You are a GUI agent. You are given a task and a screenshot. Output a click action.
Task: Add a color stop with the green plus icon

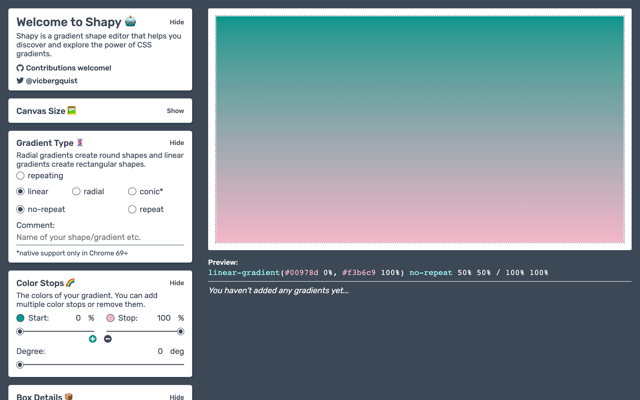[93, 339]
